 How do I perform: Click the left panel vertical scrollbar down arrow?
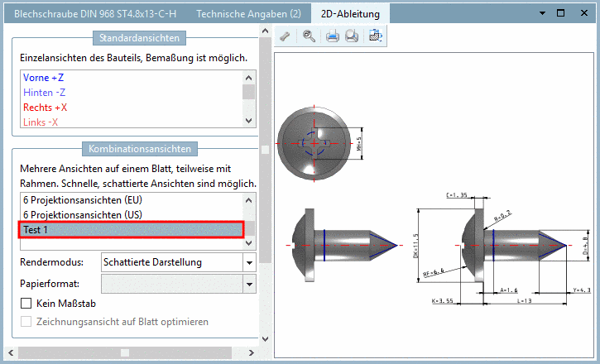265,338
